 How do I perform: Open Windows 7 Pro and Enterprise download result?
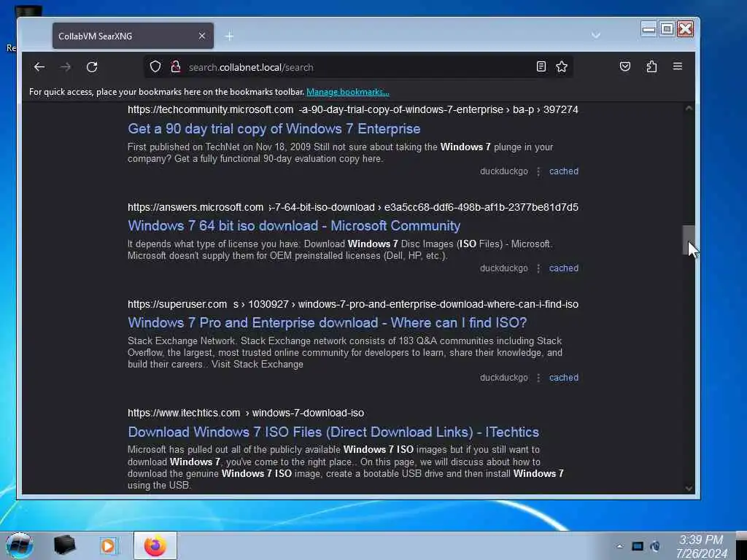tap(328, 323)
